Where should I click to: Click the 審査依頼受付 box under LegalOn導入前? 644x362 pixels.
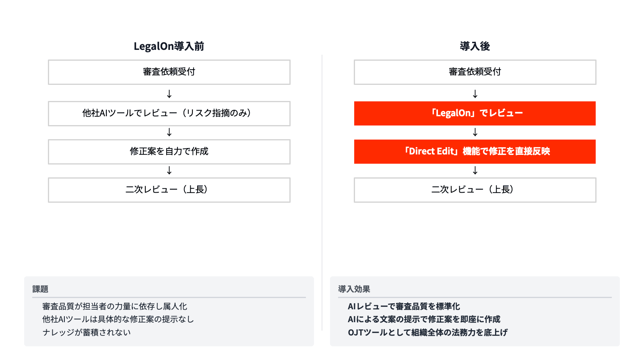coord(169,72)
